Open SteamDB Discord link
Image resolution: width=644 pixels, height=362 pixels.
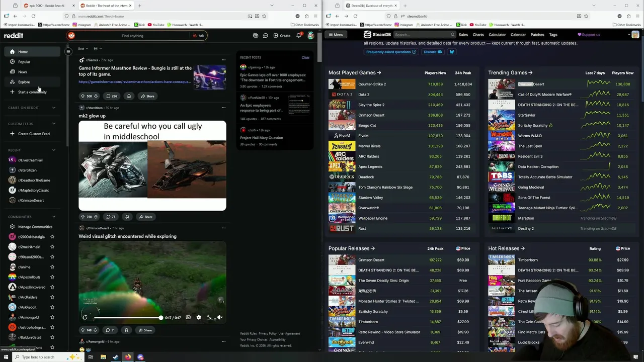click(x=433, y=52)
